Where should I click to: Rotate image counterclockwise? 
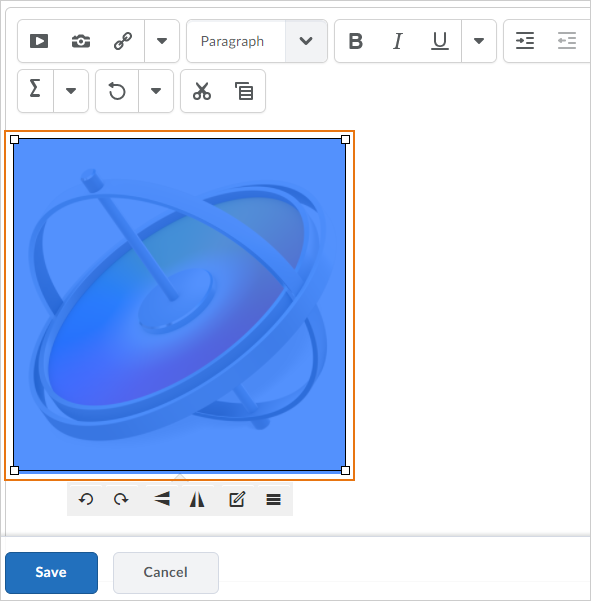86,499
